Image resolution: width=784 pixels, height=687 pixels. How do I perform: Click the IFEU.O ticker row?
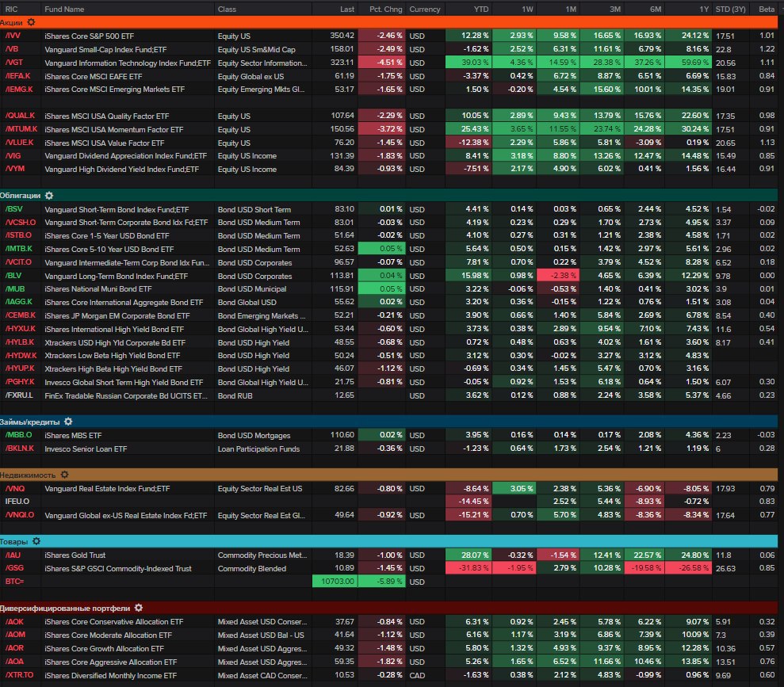17,501
